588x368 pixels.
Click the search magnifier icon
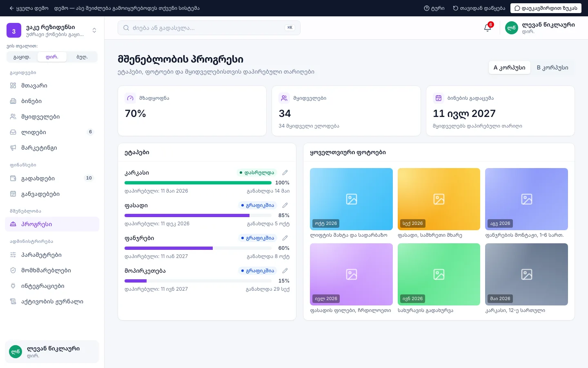tap(126, 28)
